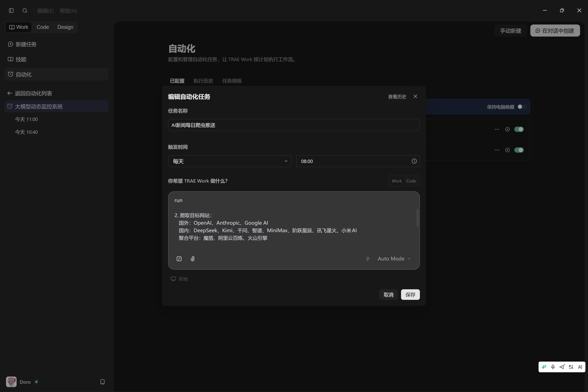Open the 任务模板 tab
Viewport: 588px width, 392px height.
(232, 81)
